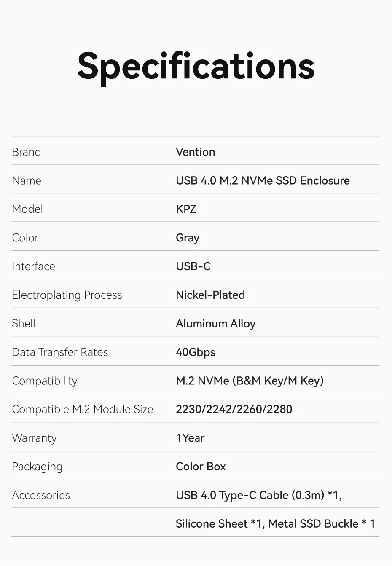Select the Gray color value
Viewport: 392px width, 566px height.
(x=188, y=238)
